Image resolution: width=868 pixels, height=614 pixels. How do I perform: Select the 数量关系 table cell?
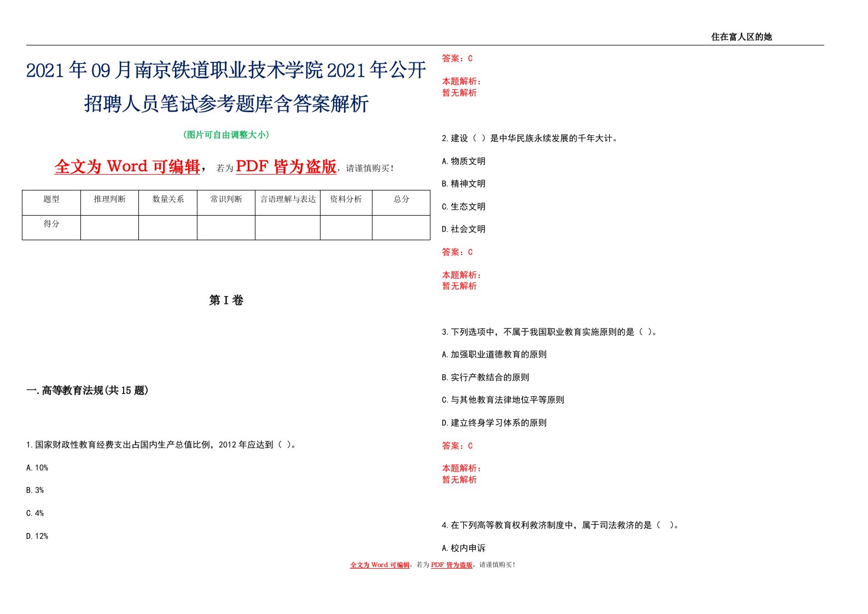click(x=168, y=202)
